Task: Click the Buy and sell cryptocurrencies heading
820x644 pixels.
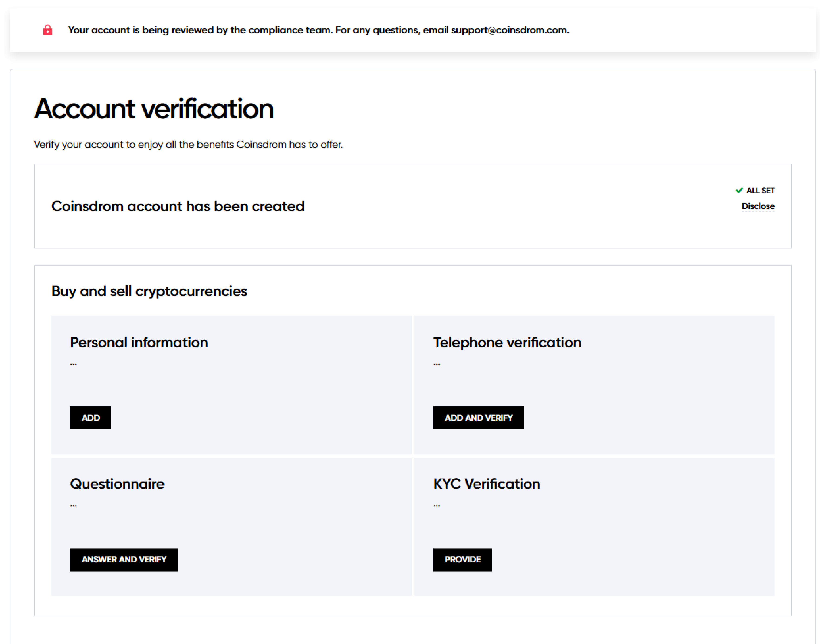Action: tap(149, 291)
